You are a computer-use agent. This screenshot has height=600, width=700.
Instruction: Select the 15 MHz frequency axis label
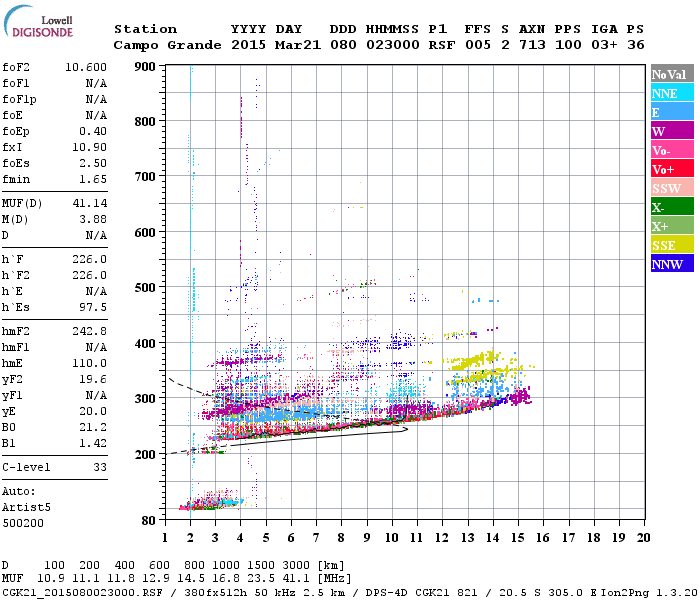(x=517, y=538)
